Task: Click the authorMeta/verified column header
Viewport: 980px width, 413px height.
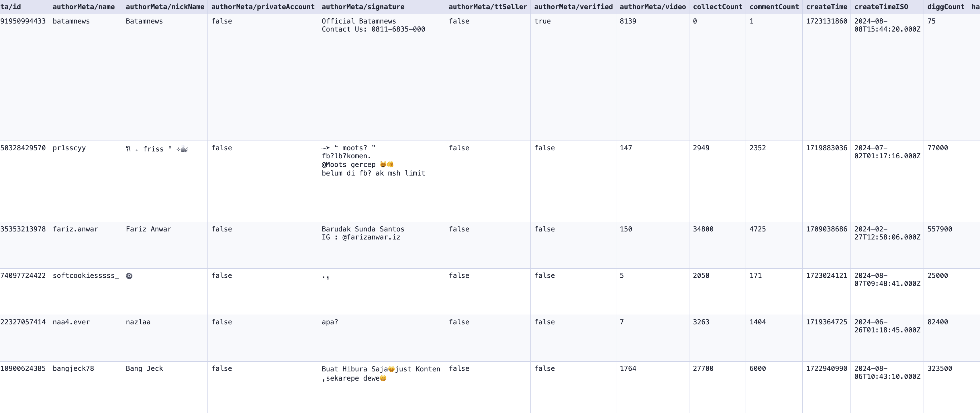Action: [573, 7]
